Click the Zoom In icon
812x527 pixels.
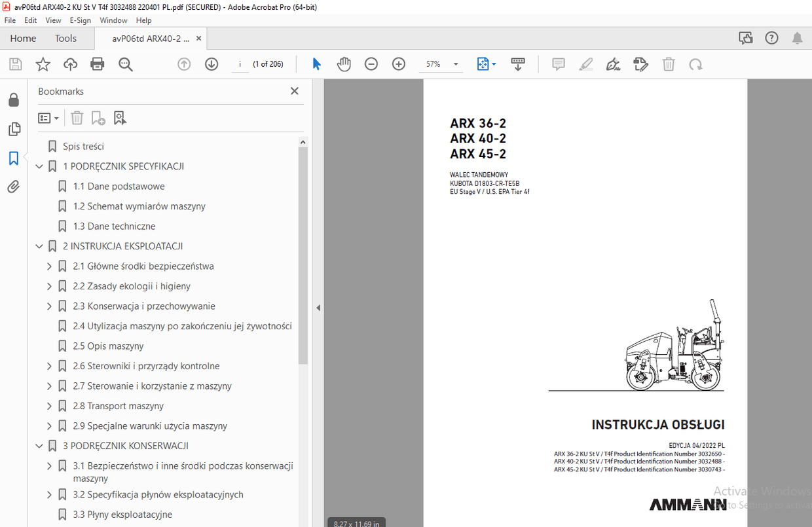tap(398, 64)
